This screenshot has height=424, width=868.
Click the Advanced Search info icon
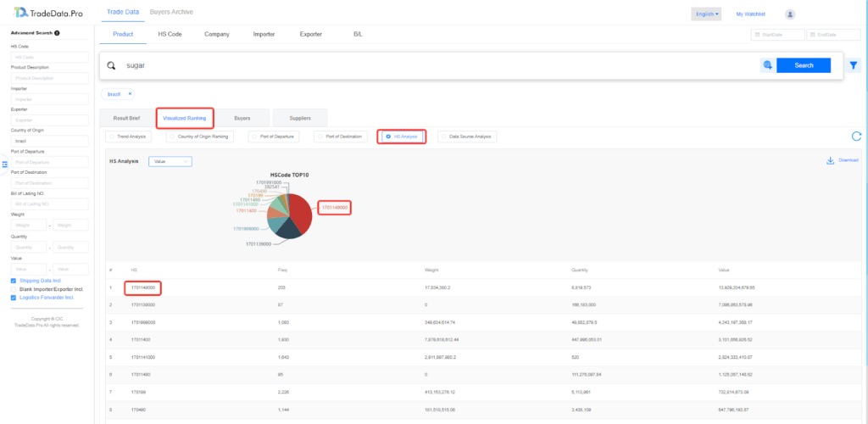57,33
